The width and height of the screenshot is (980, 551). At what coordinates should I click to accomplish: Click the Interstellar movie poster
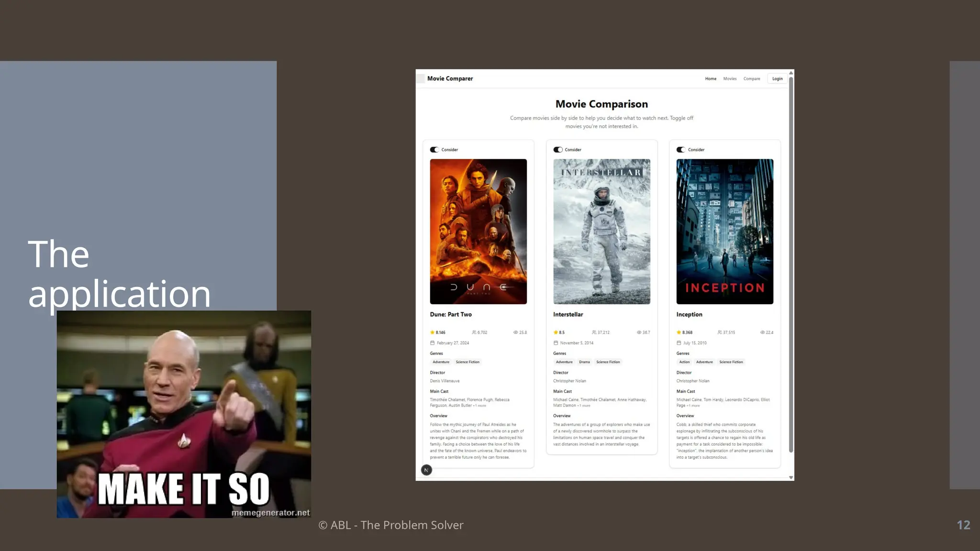(601, 231)
